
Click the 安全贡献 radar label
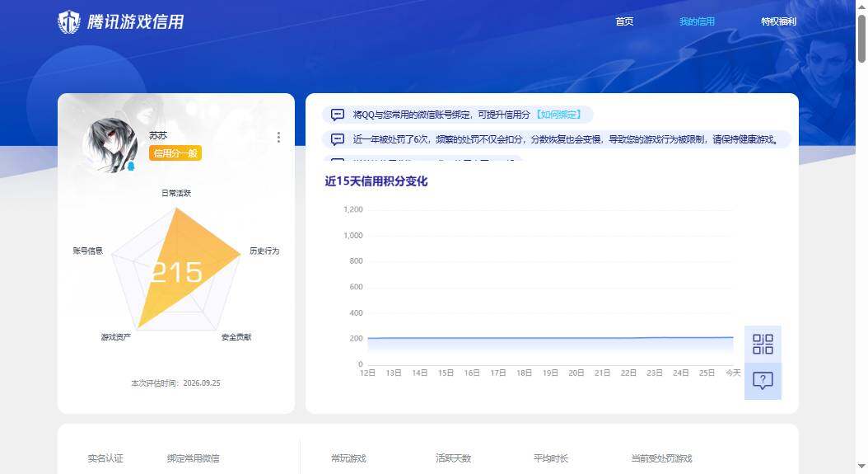point(236,337)
